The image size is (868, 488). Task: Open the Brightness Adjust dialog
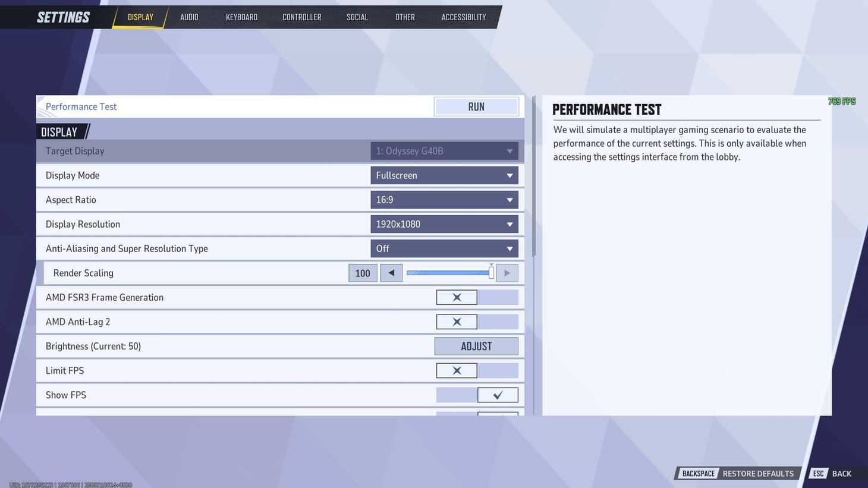point(476,345)
